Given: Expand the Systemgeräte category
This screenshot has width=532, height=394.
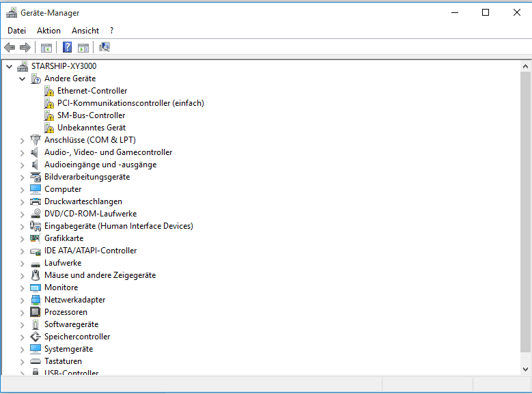Looking at the screenshot, I should 23,350.
